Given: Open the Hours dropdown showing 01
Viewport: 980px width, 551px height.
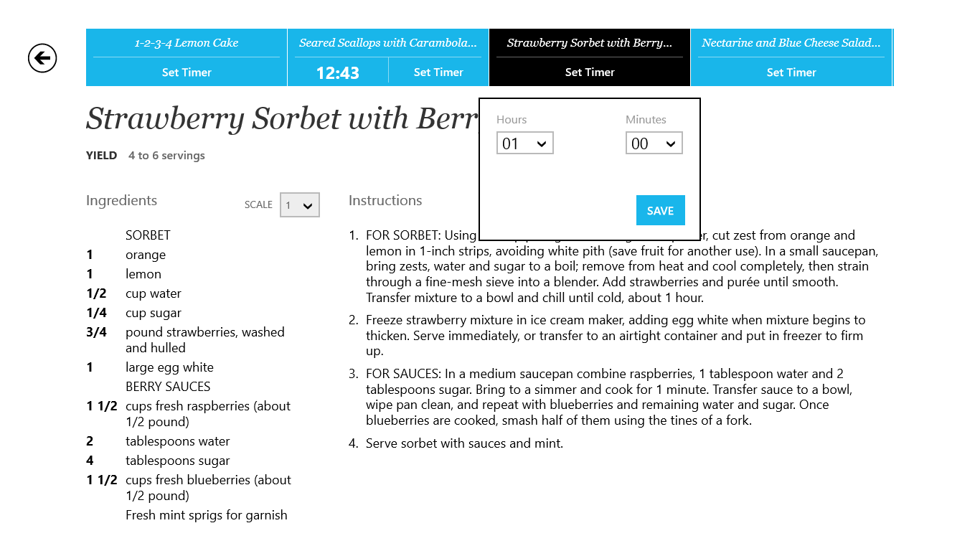Looking at the screenshot, I should click(524, 143).
